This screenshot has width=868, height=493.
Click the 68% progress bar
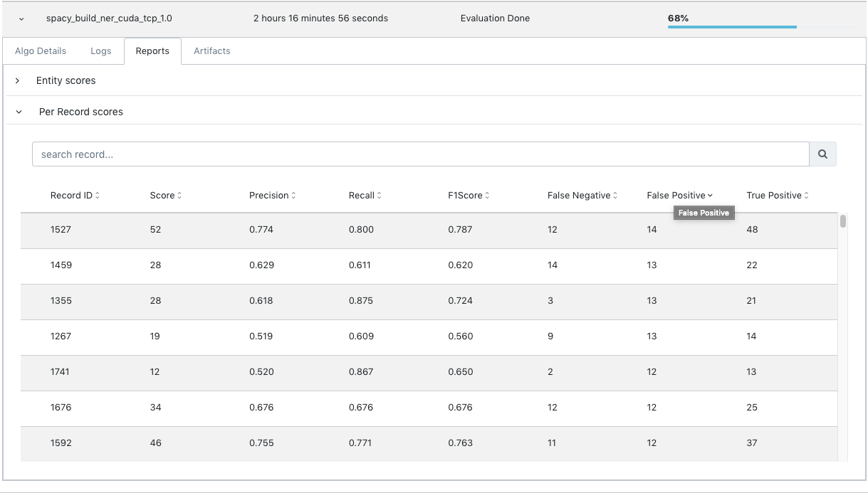[732, 27]
